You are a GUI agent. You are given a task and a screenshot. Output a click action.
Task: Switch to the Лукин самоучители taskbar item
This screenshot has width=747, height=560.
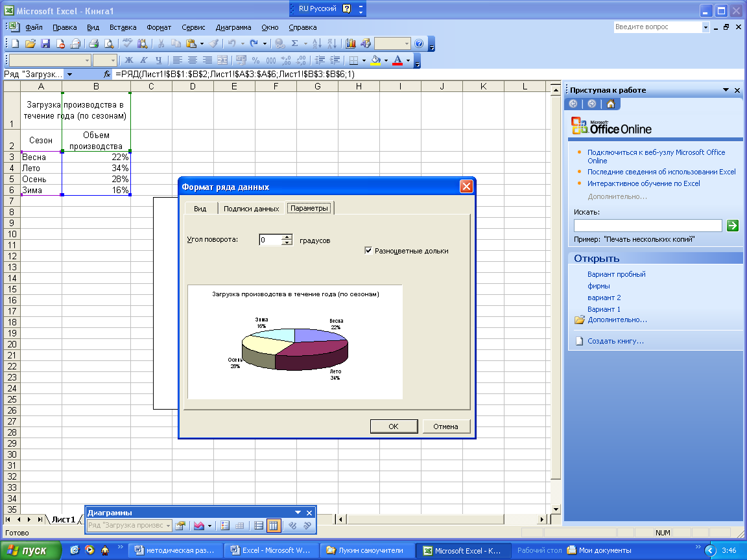coord(366,550)
